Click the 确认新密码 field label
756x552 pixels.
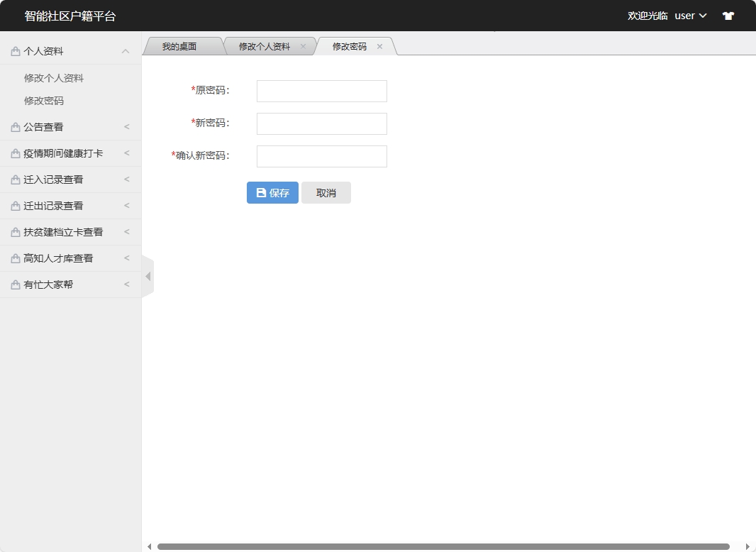tap(201, 155)
